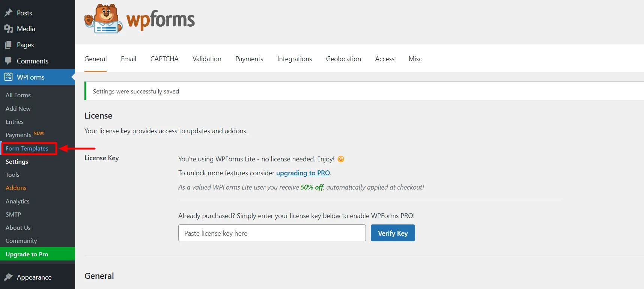Switch to the Access tab
Viewport: 644px width, 289px height.
click(385, 59)
